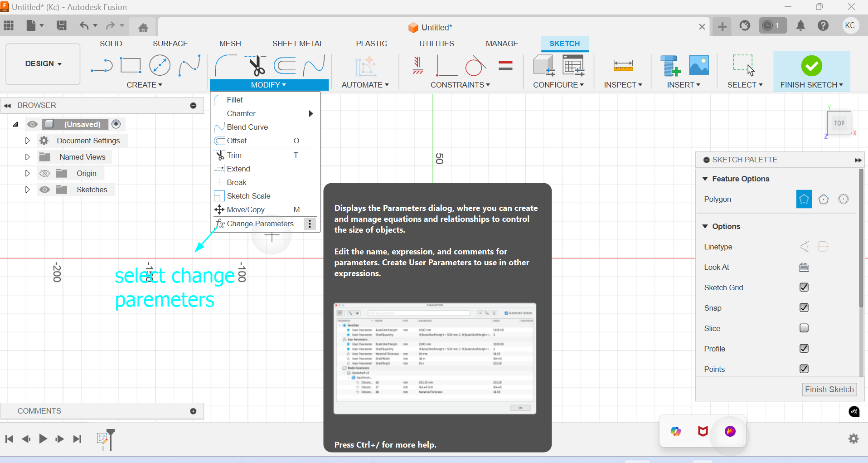Toggle the Points checkbox

[804, 369]
